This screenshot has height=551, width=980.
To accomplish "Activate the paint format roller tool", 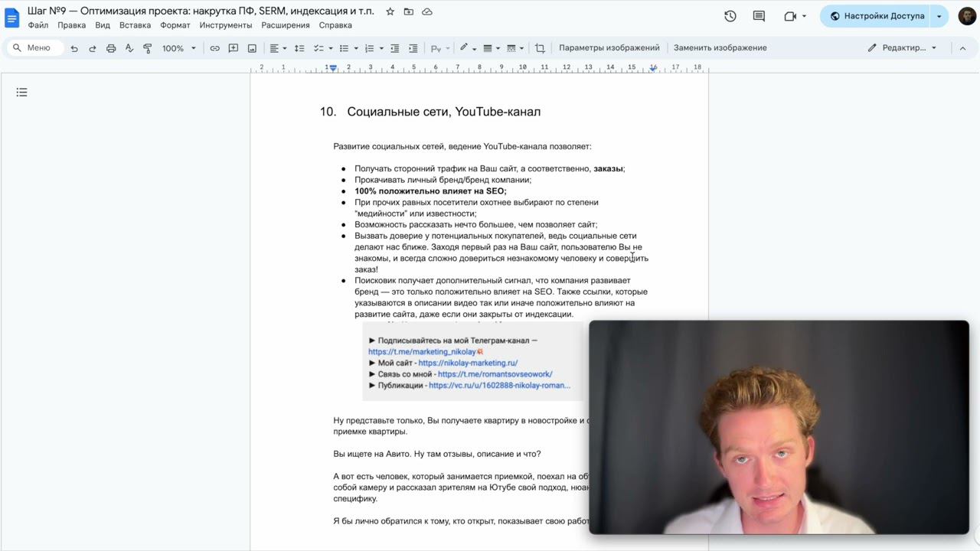I will pyautogui.click(x=148, y=48).
